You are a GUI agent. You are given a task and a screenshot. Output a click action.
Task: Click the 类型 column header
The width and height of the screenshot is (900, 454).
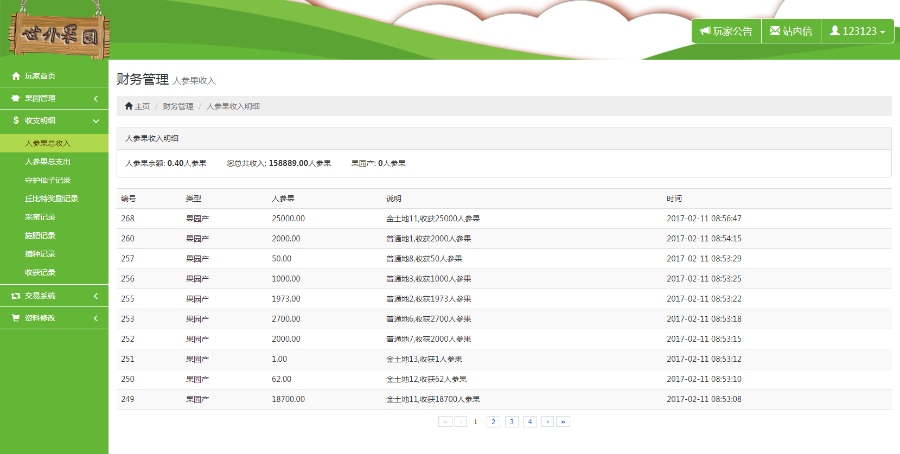193,199
